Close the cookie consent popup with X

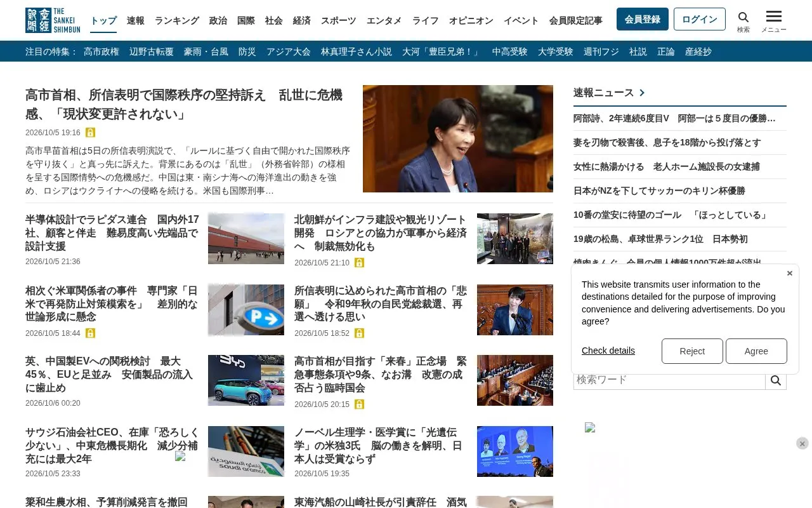790,273
